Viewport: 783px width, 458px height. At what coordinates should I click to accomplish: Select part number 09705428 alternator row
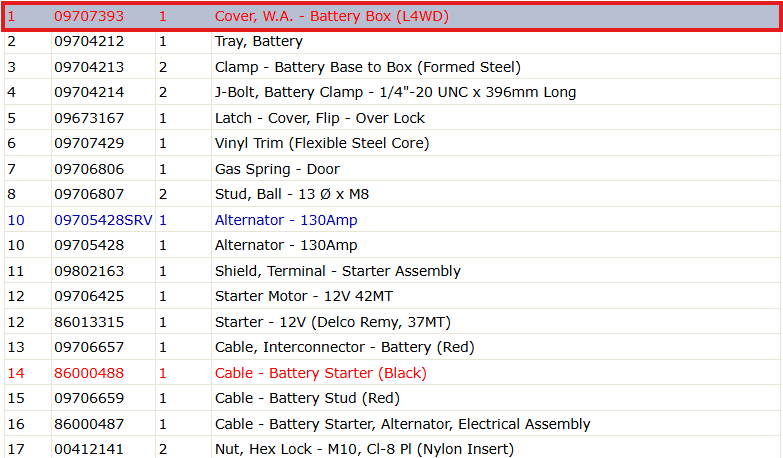tap(392, 245)
